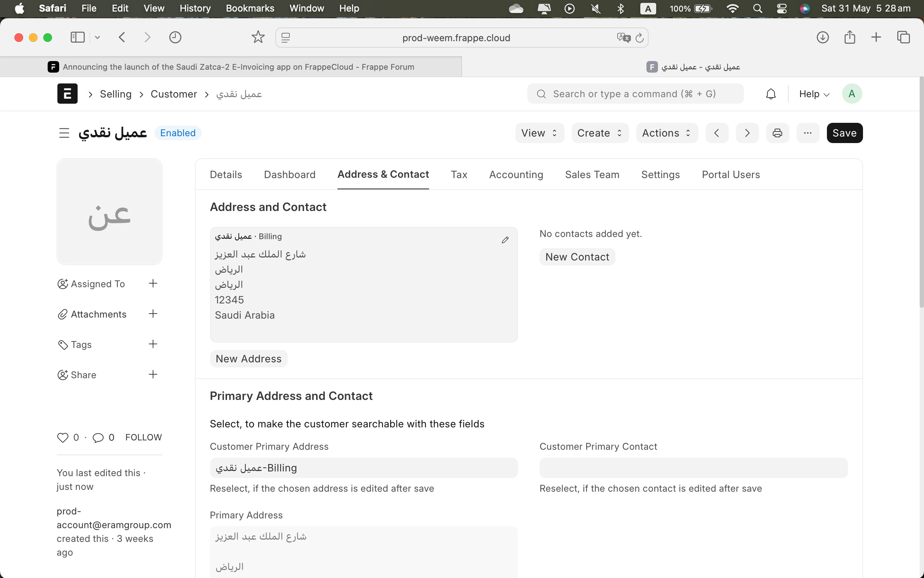This screenshot has height=578, width=924.
Task: Click the Safari address bar URL
Action: point(456,38)
